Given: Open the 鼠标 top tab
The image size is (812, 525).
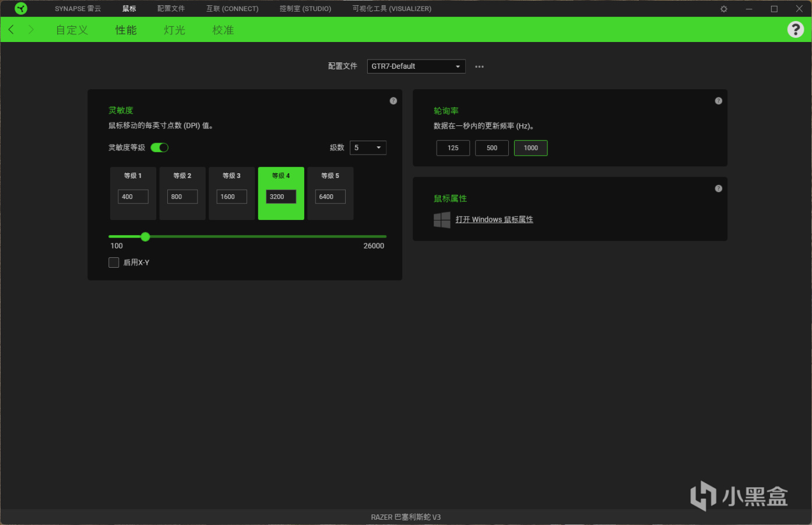Looking at the screenshot, I should [x=129, y=9].
